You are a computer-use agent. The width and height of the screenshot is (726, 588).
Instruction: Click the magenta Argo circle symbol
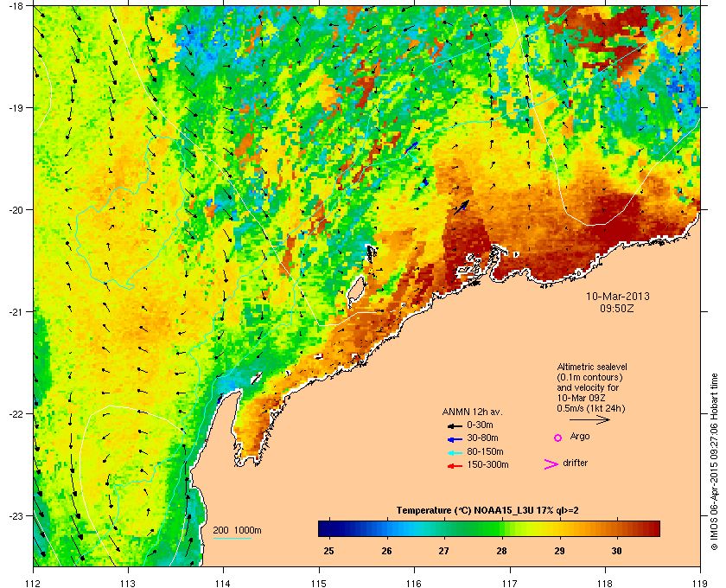(x=558, y=438)
